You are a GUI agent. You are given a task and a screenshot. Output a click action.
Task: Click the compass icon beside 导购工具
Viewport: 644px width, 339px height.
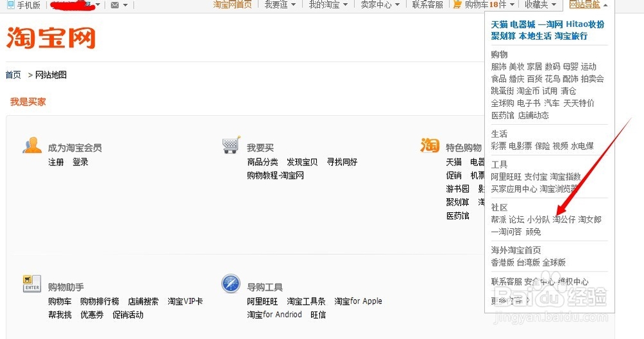click(231, 284)
